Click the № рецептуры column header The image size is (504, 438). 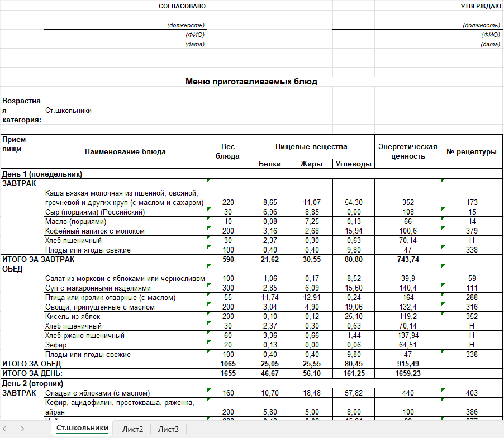(471, 151)
